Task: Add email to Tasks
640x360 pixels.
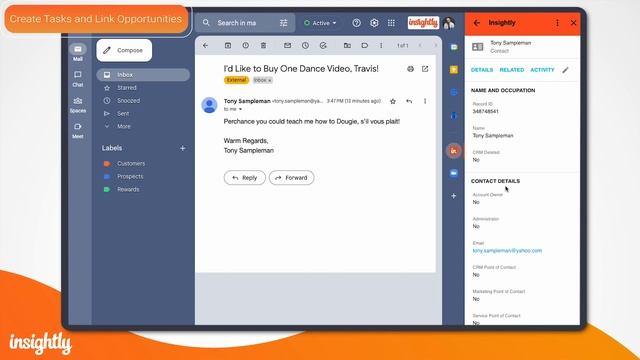Action: tap(323, 45)
